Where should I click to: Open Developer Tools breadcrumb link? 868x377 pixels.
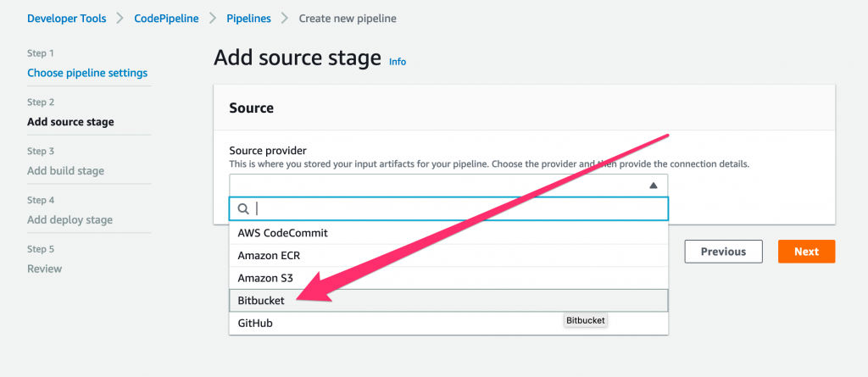(66, 19)
